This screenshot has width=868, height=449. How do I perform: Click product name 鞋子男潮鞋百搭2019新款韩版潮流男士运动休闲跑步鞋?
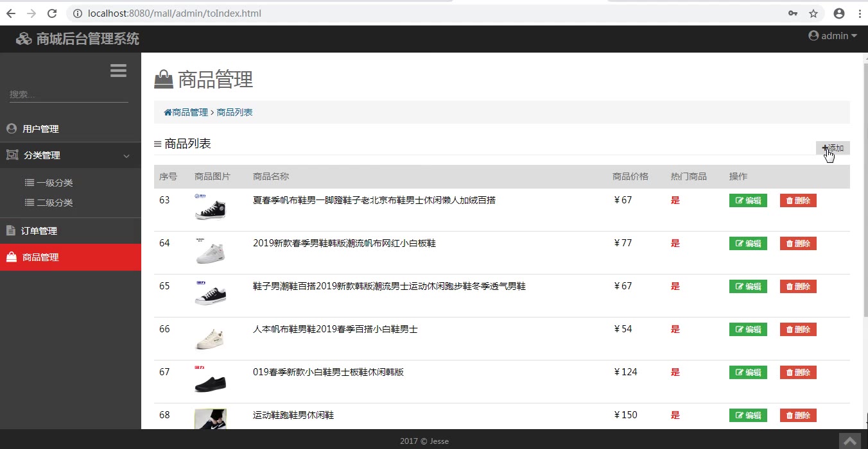tap(389, 286)
